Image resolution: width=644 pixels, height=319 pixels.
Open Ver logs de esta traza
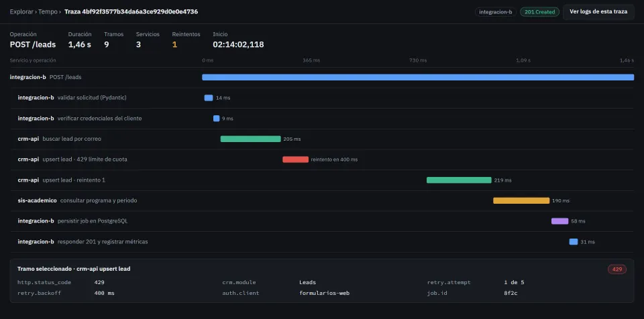click(598, 11)
